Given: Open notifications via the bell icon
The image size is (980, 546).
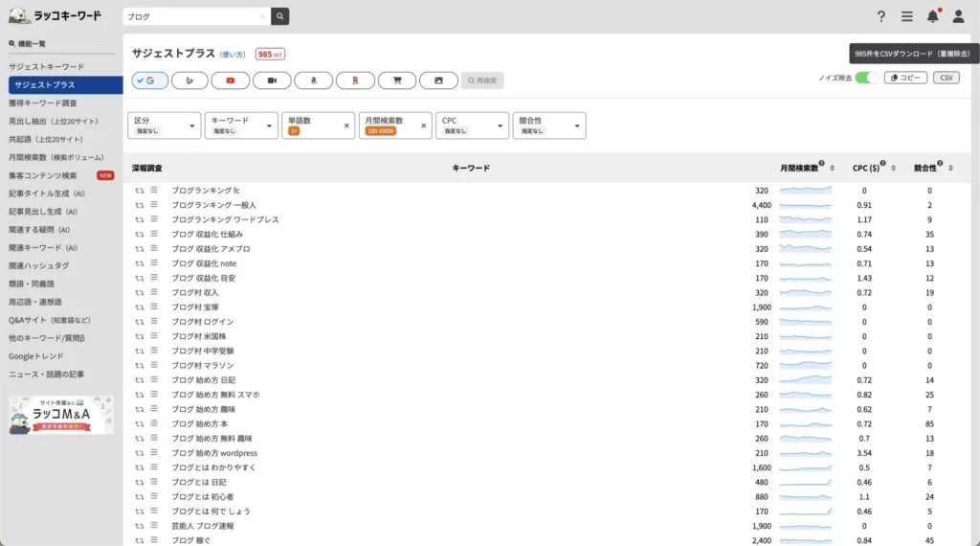Looking at the screenshot, I should pyautogui.click(x=932, y=16).
